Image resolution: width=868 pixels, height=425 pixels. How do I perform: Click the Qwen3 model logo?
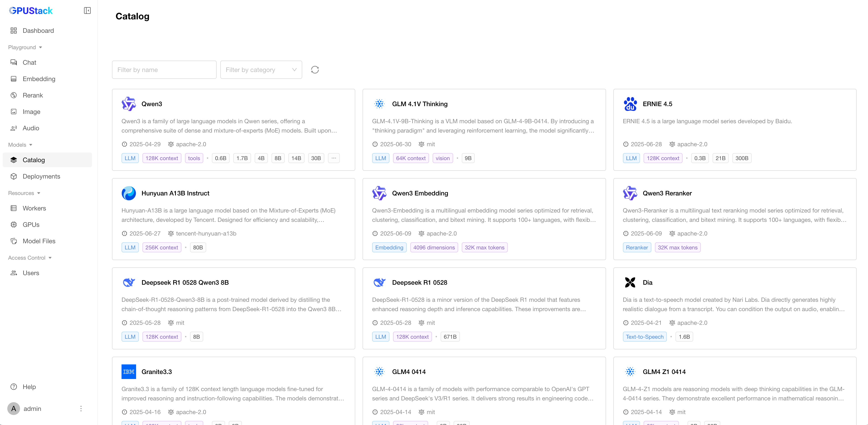129,104
